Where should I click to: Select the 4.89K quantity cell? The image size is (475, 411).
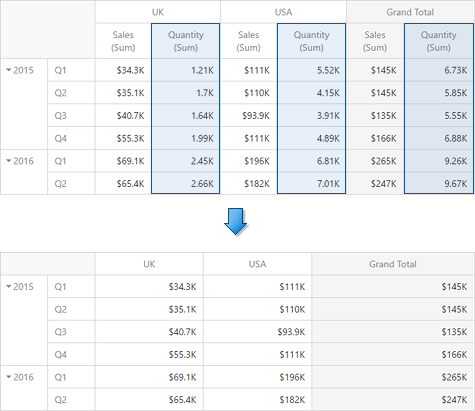click(311, 138)
